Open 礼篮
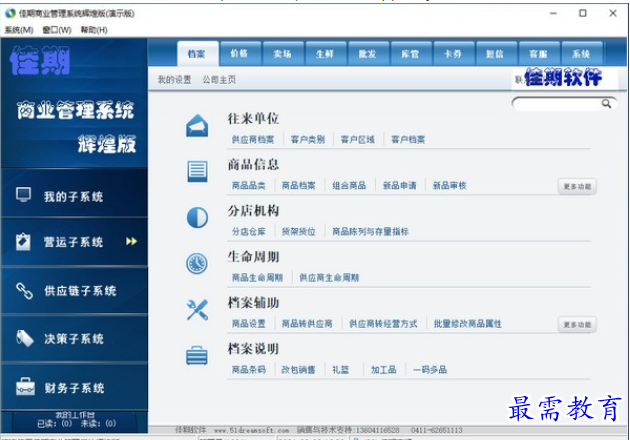The image size is (630, 440). coord(341,370)
